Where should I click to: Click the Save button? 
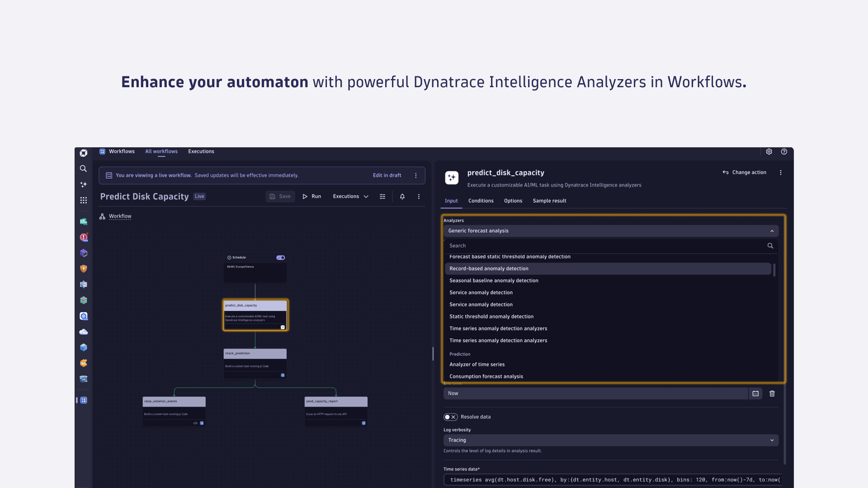point(280,196)
